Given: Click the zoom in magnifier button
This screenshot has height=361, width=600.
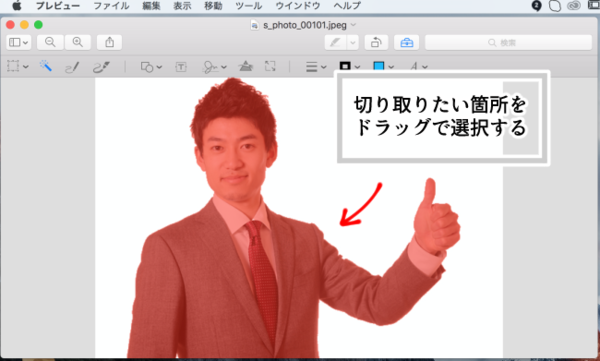Looking at the screenshot, I should point(78,42).
